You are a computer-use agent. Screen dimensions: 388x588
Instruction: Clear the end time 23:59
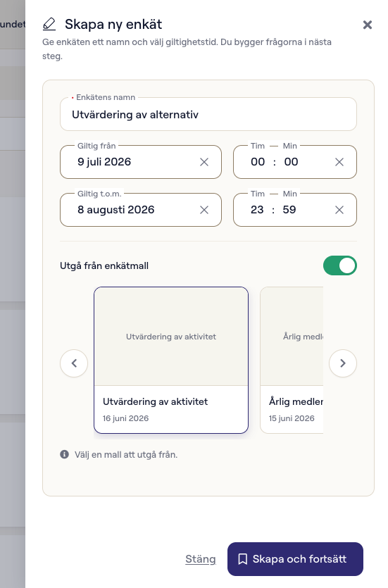(x=339, y=210)
